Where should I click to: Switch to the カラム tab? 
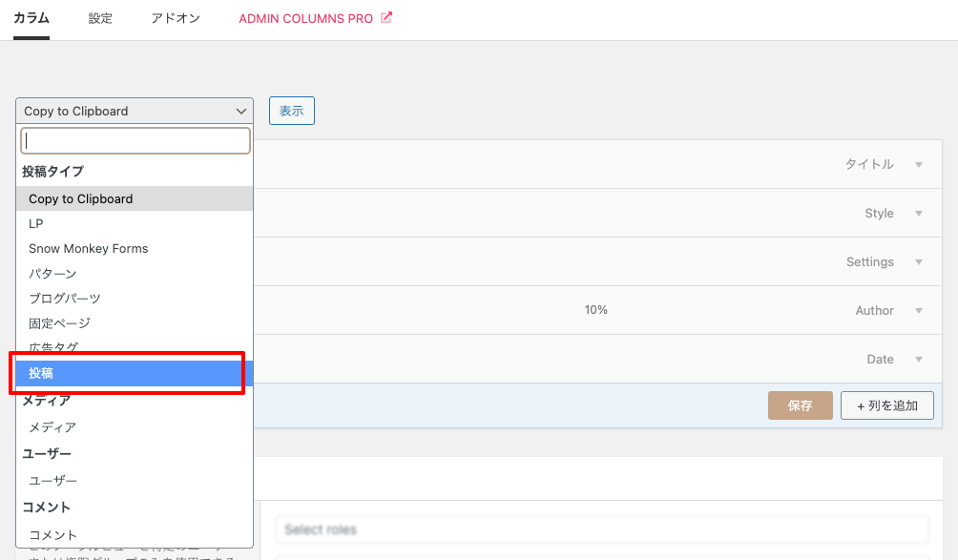point(31,18)
